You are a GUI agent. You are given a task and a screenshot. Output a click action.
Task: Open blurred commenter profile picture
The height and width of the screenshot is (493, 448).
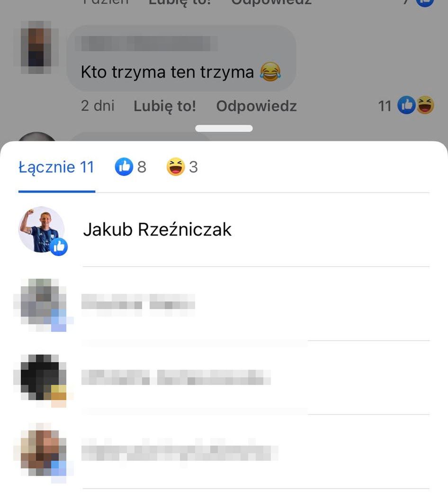point(36,47)
